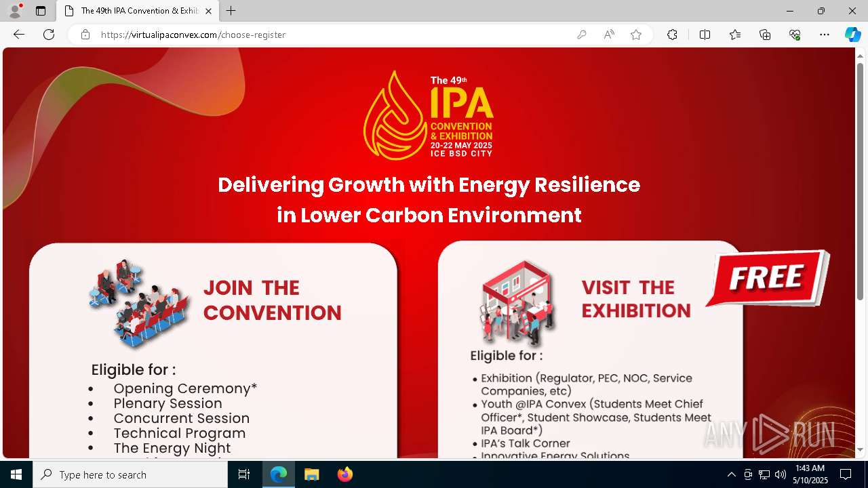Open the saved passwords key icon

581,35
